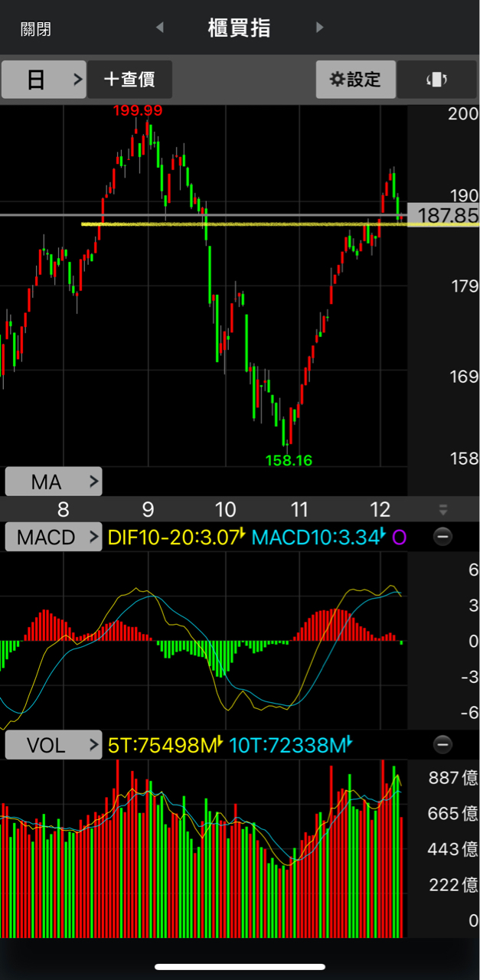Image resolution: width=480 pixels, height=980 pixels.
Task: Open the 設定 gear settings
Action: 355,80
